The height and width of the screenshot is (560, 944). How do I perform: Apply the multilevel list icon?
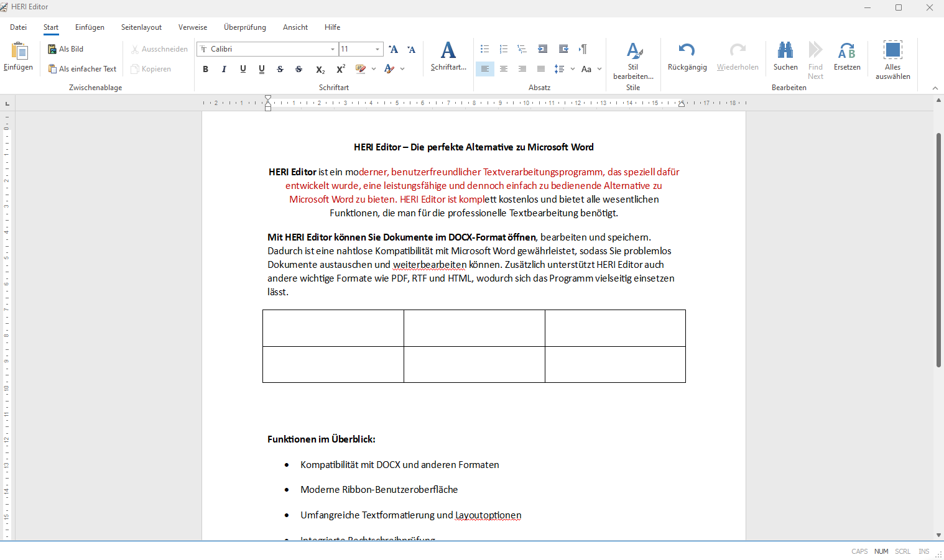pyautogui.click(x=522, y=49)
